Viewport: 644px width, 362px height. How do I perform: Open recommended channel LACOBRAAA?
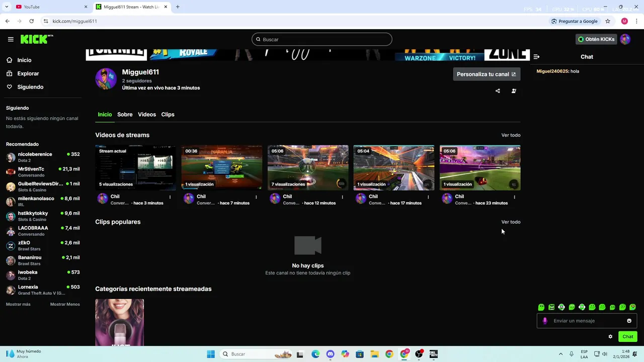(x=43, y=231)
